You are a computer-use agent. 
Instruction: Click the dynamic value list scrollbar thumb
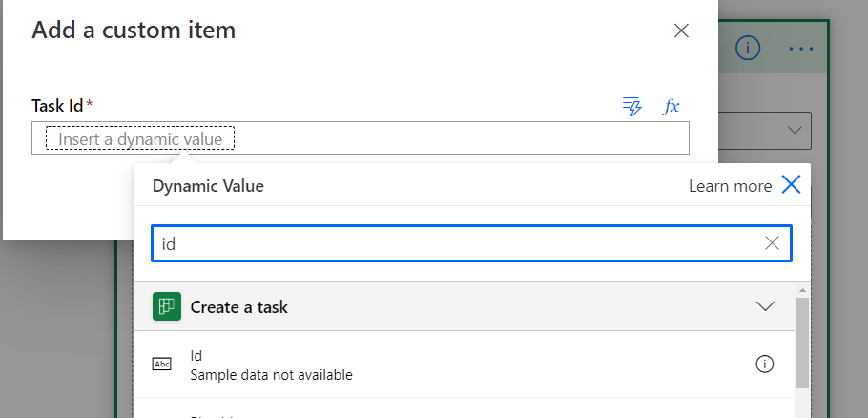point(803,342)
